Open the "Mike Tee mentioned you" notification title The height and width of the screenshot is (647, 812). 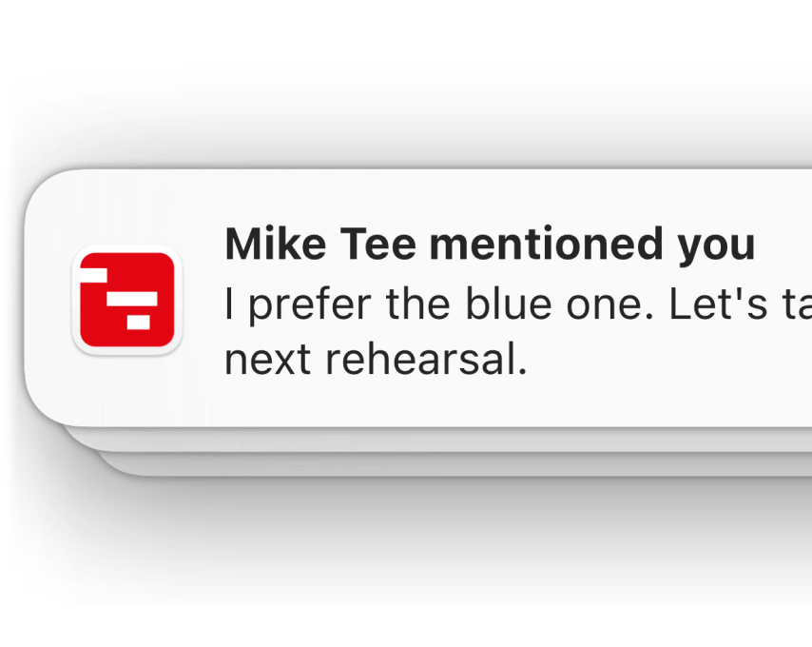click(x=489, y=245)
